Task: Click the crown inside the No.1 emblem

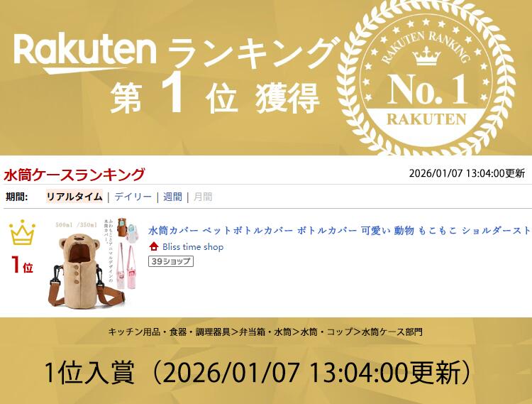Action: 426,55
